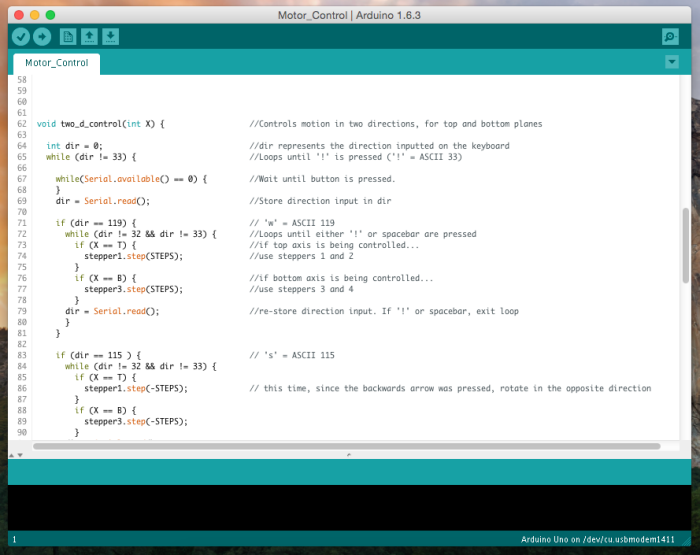Image resolution: width=700 pixels, height=555 pixels.
Task: Upload the sketch with the arrow button
Action: (x=42, y=37)
